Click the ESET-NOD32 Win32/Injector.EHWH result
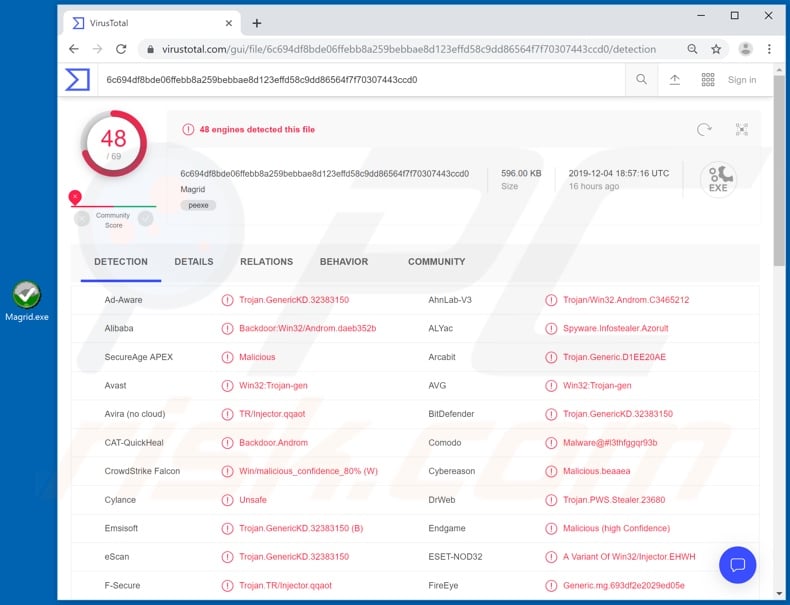The width and height of the screenshot is (790, 605). coord(629,557)
